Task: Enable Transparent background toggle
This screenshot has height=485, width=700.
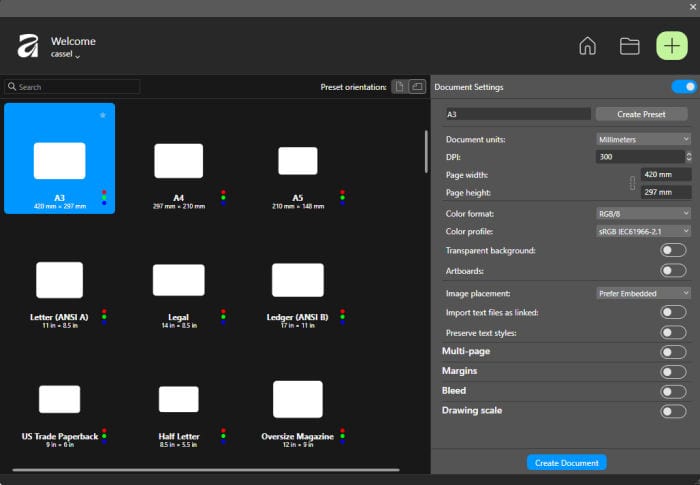Action: (673, 250)
